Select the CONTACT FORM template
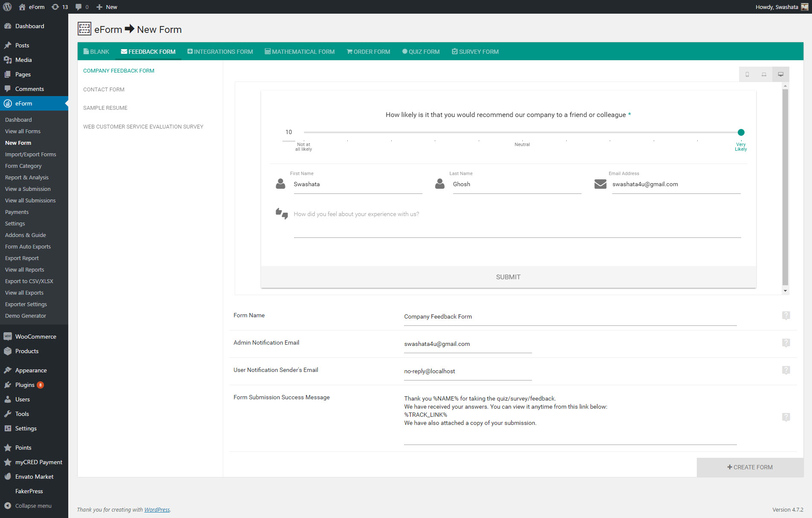Viewport: 812px width, 518px height. click(104, 89)
